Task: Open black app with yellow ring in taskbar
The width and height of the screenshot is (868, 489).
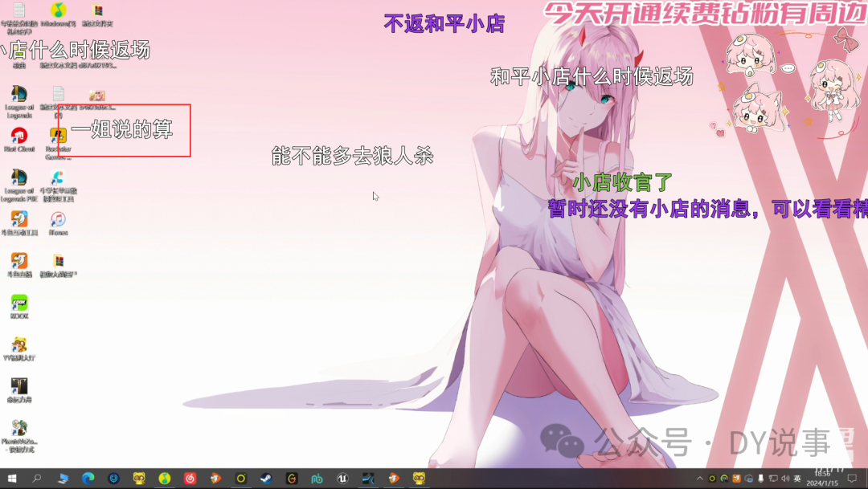Action: tap(241, 479)
